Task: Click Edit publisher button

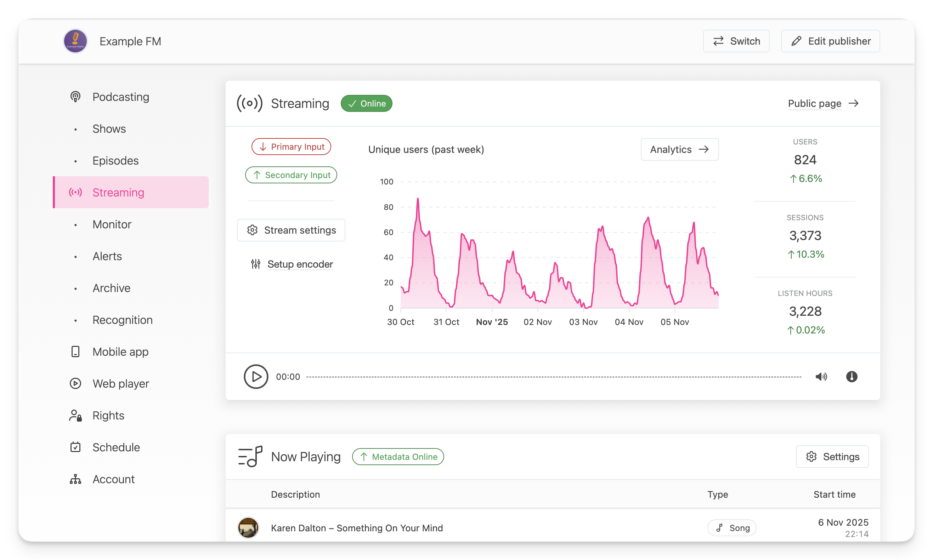Action: (x=830, y=41)
